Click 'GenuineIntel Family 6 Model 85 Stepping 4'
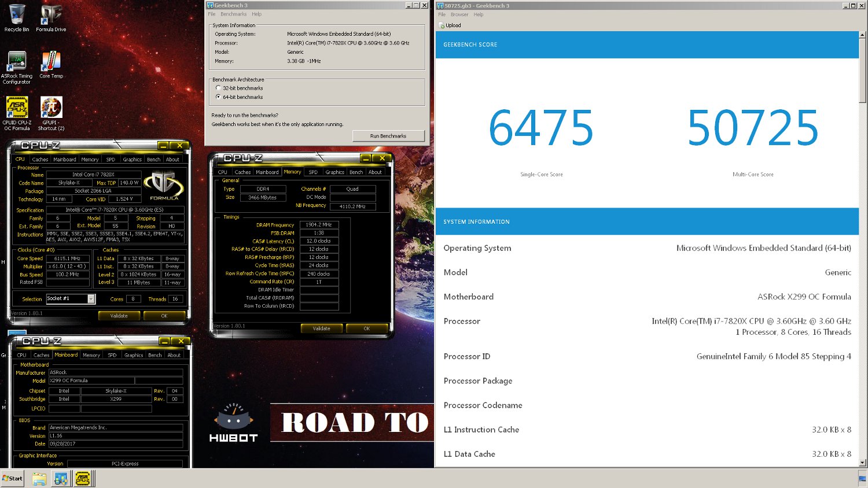The height and width of the screenshot is (488, 868). click(774, 356)
